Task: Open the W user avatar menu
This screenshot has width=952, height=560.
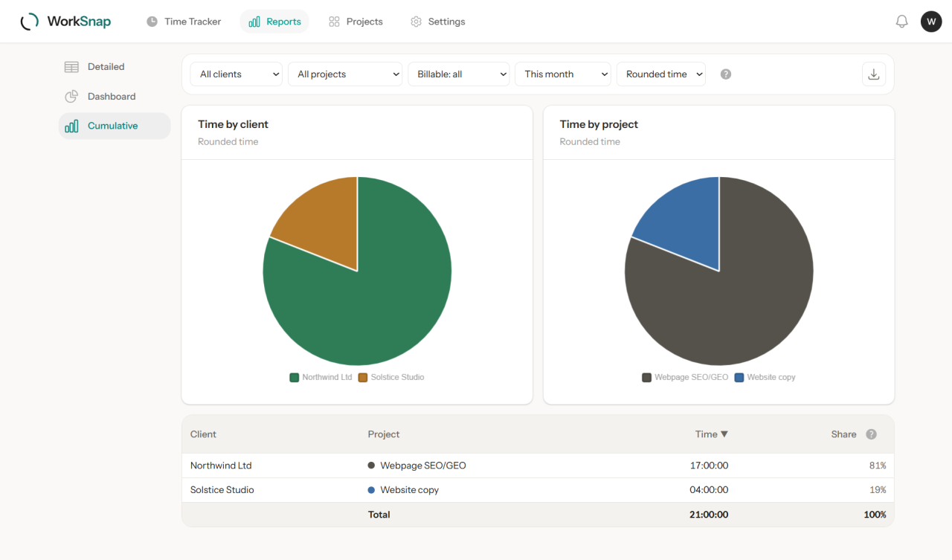Action: point(931,22)
